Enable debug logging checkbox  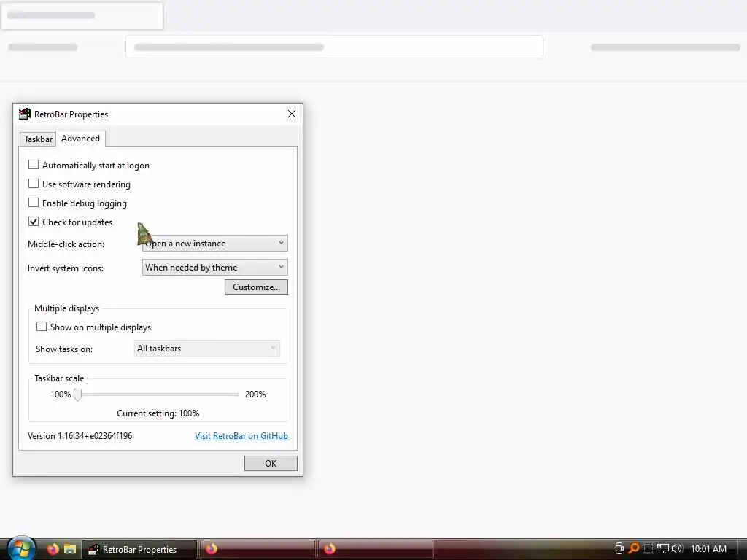(34, 203)
